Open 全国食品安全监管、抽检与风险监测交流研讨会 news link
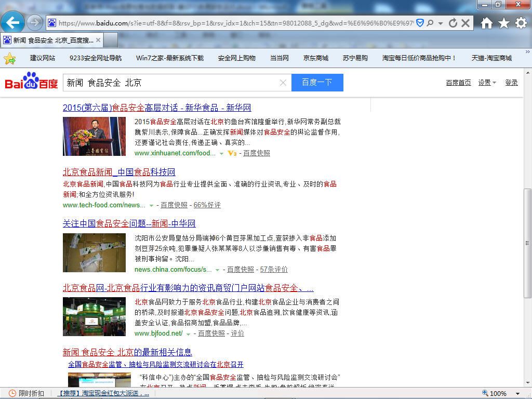532x399 pixels. click(156, 364)
